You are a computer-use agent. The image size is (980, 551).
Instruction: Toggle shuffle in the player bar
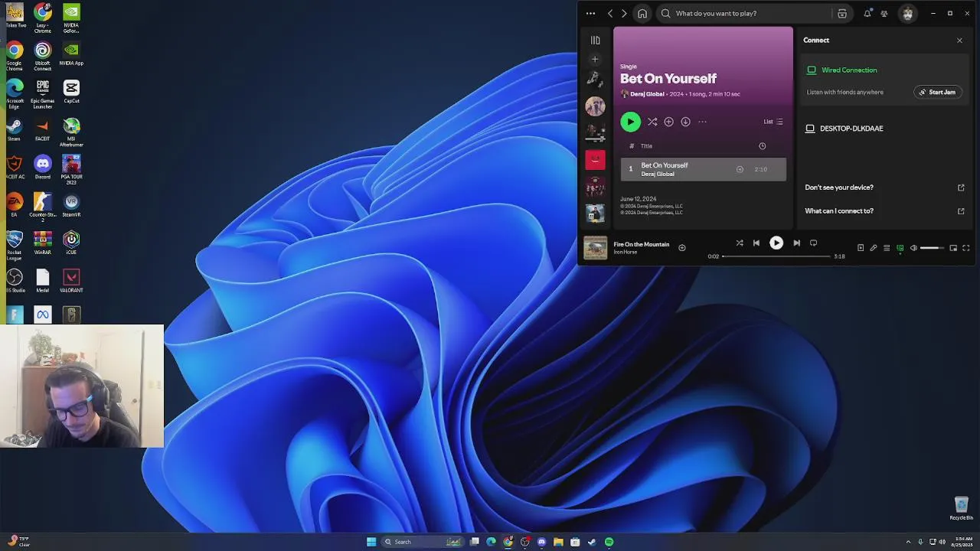pyautogui.click(x=740, y=243)
